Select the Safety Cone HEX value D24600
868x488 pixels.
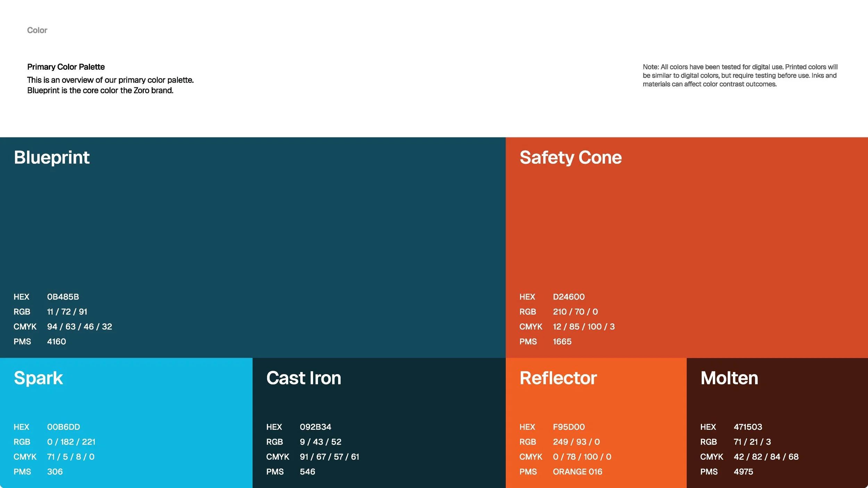(569, 297)
